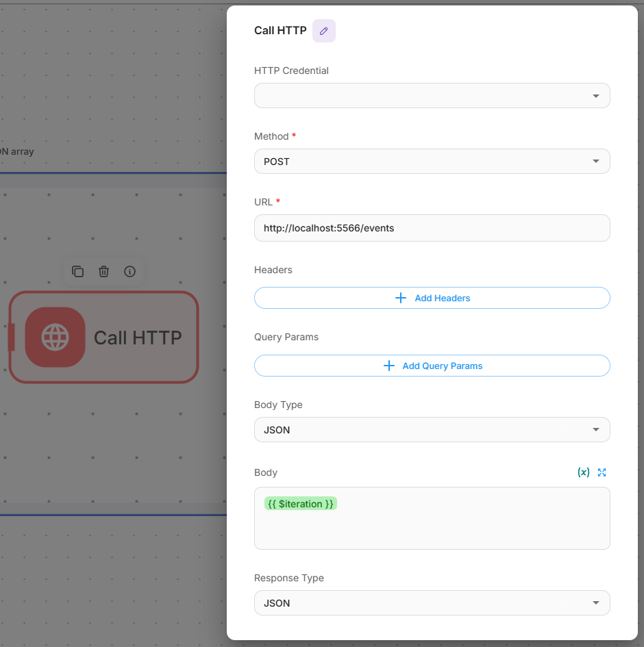Click the globe icon on the Call HTTP node
Screen dimensions: 644x647
[55, 337]
